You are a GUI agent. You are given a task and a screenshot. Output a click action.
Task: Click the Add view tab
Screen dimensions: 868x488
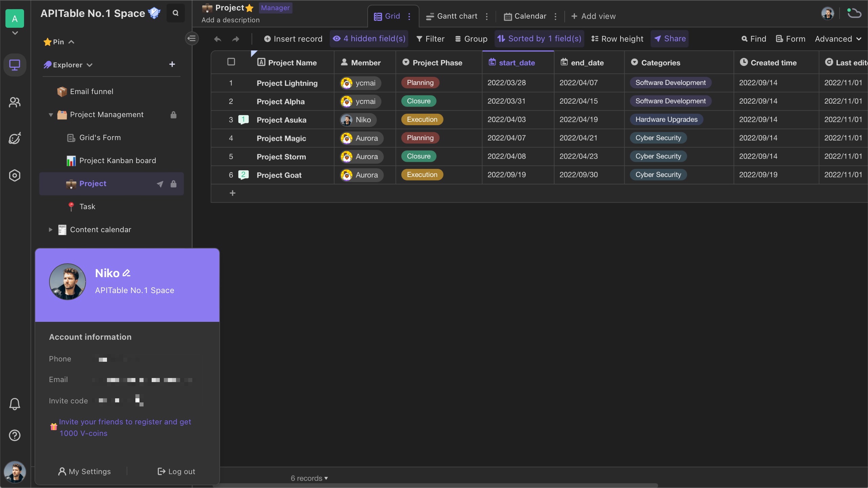tap(592, 16)
